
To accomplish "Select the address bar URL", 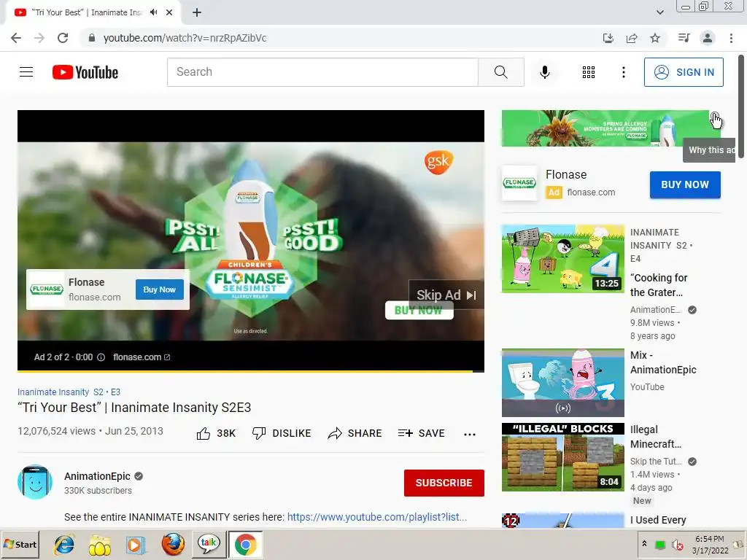I will (x=185, y=38).
